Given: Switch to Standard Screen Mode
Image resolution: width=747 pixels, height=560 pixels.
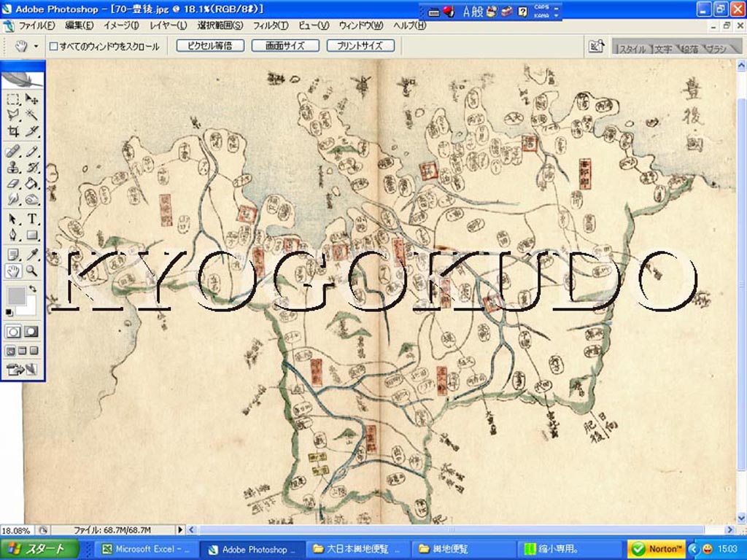Looking at the screenshot, I should pyautogui.click(x=10, y=351).
